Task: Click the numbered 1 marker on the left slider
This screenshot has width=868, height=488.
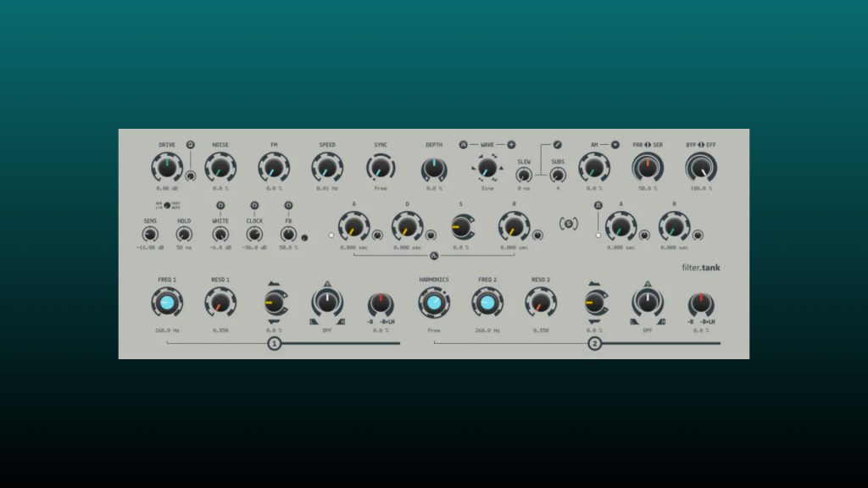Action: click(x=274, y=343)
